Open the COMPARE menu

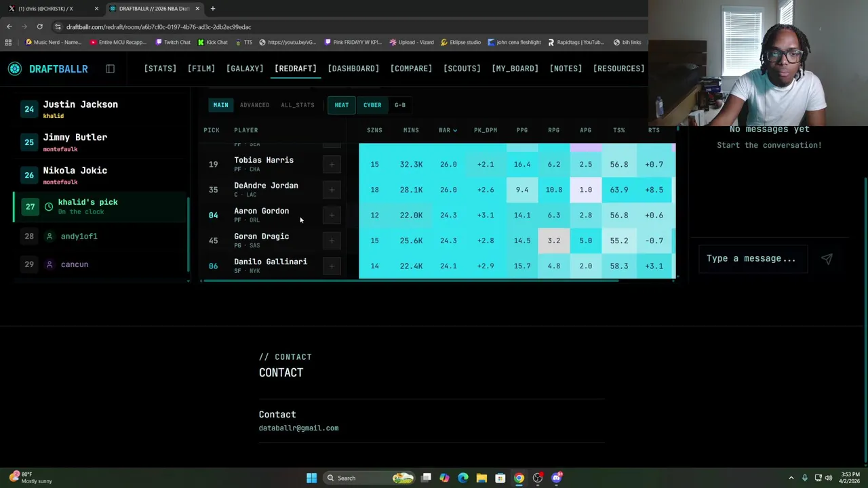pos(411,68)
